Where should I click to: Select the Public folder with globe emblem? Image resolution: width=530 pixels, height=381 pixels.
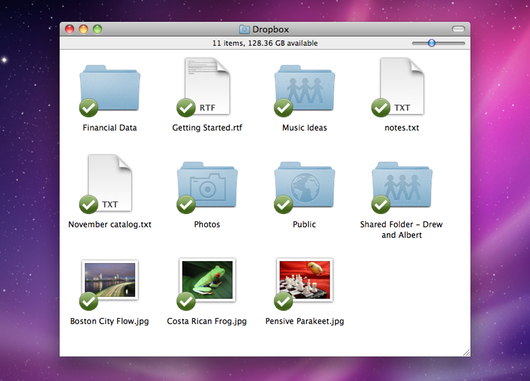click(305, 185)
